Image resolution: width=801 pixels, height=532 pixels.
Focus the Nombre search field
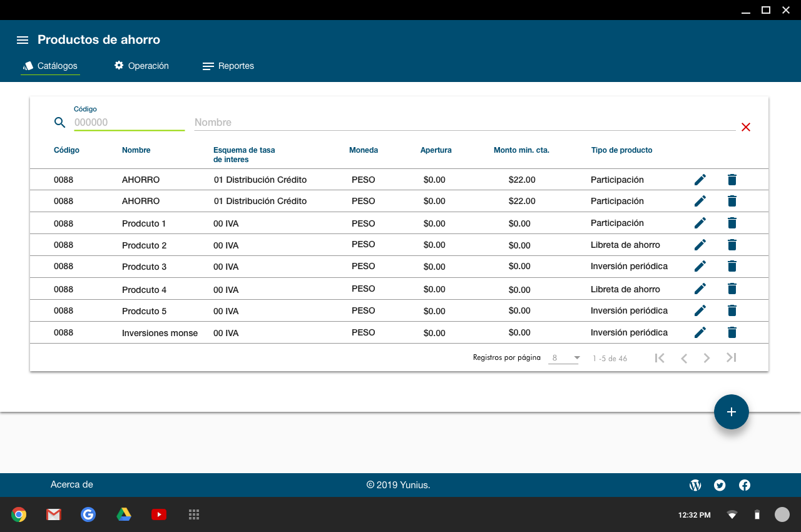click(463, 123)
